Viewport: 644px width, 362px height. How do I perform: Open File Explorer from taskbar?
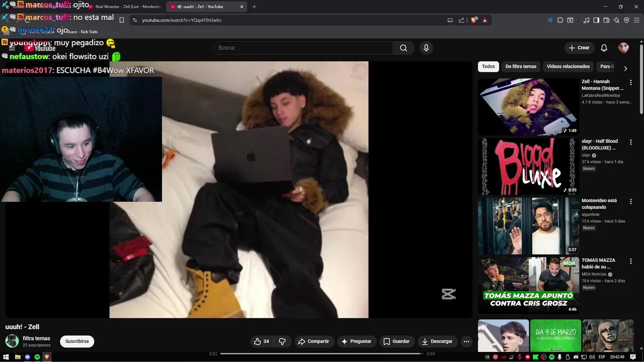(x=18, y=357)
